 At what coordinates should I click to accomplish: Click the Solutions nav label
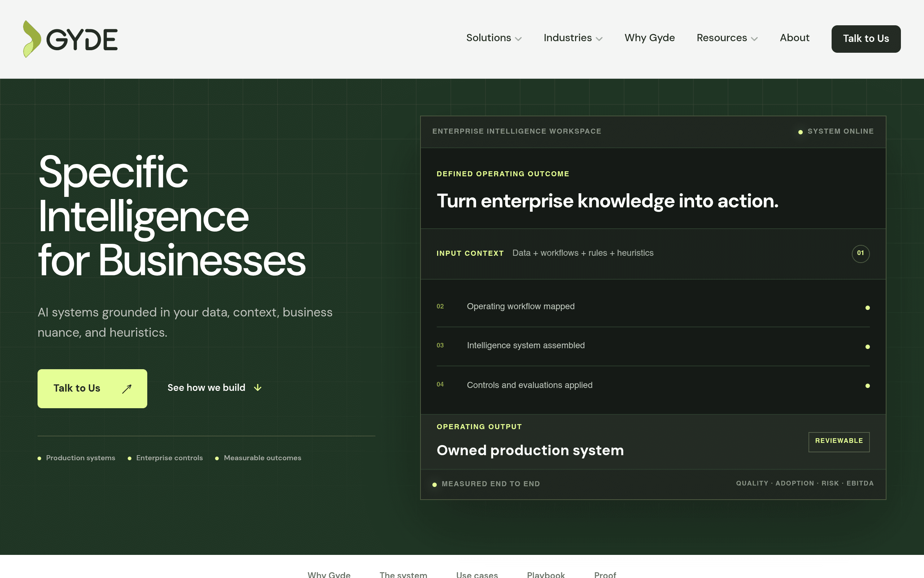tap(488, 38)
